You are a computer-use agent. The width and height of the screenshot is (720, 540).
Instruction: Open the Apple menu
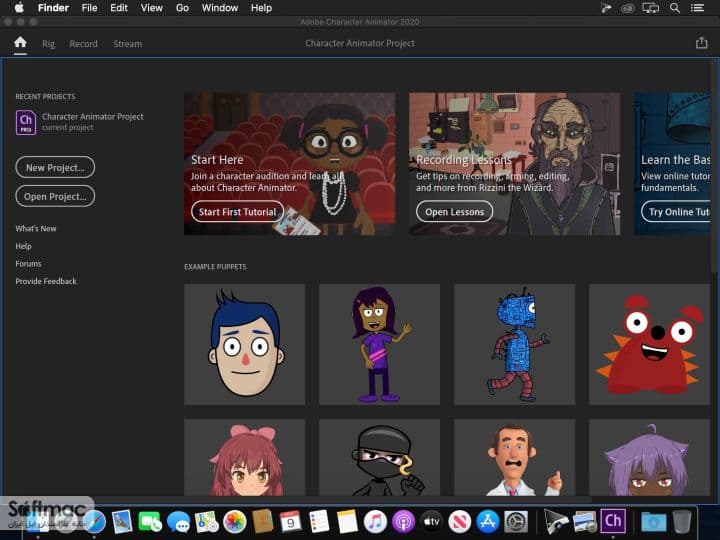pyautogui.click(x=19, y=7)
